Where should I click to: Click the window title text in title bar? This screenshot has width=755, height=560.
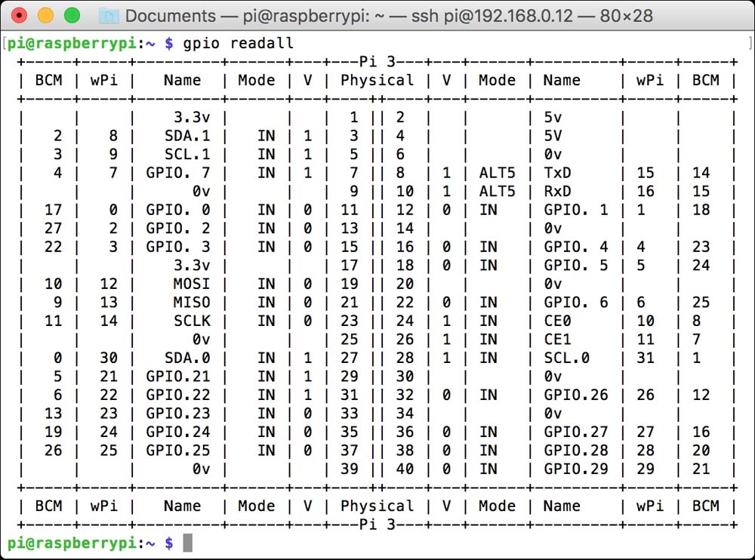point(389,16)
